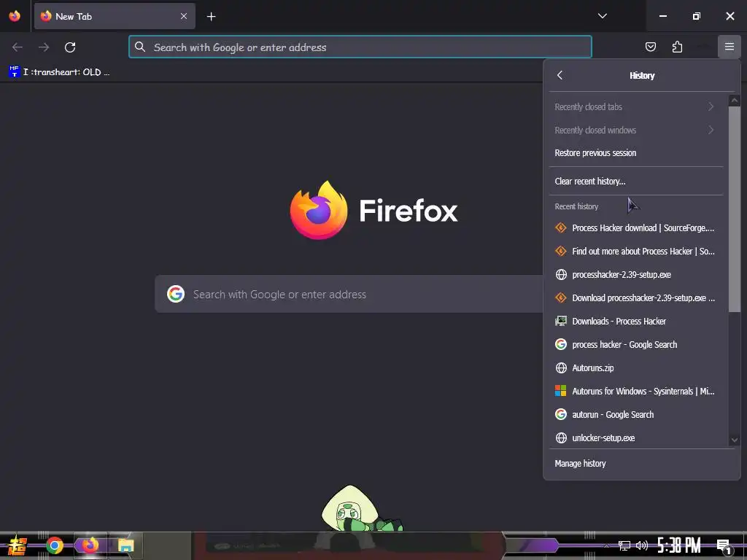Screen dimensions: 747x560
Task: Open process hacker - Google Search entry
Action: tap(635, 345)
